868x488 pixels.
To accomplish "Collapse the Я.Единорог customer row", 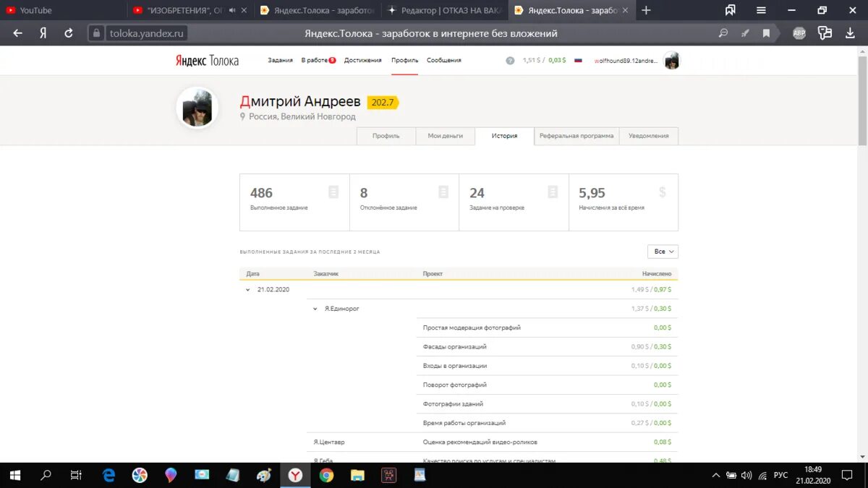I will [315, 309].
